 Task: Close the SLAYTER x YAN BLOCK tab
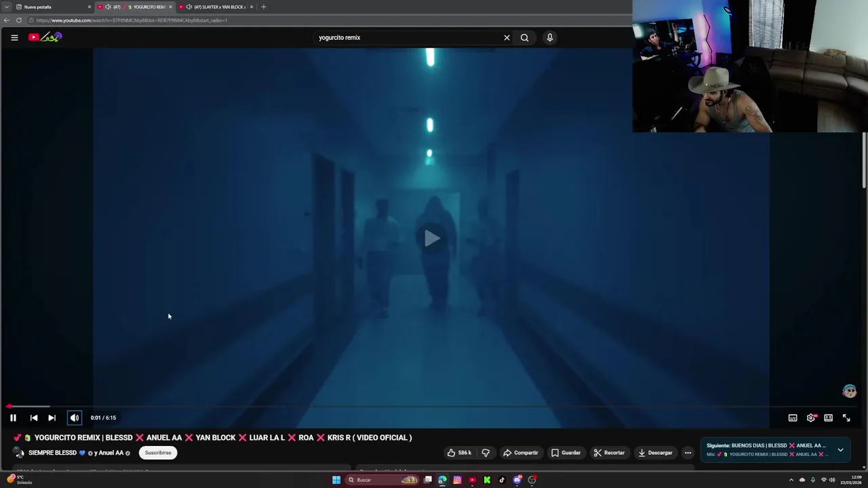point(252,7)
